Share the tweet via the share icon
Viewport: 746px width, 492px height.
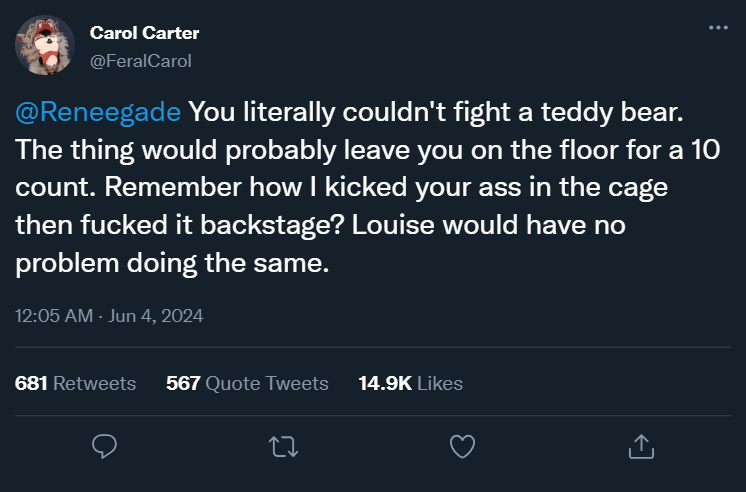(640, 446)
